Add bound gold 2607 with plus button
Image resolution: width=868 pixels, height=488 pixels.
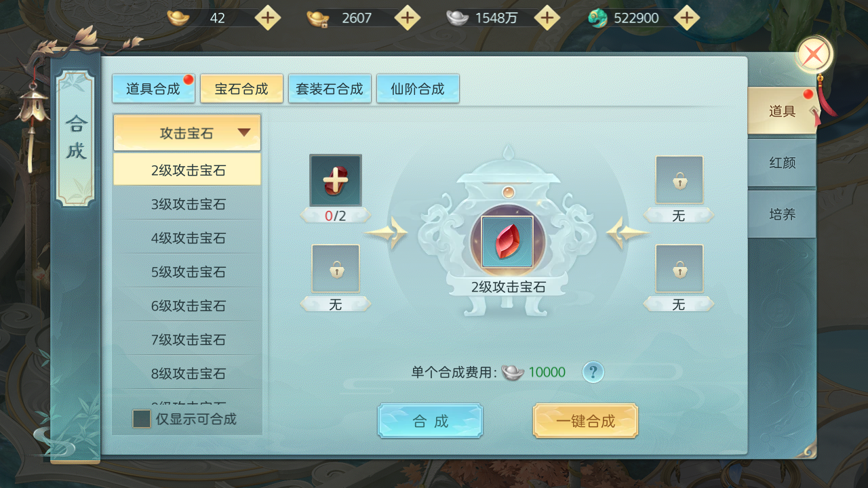408,18
